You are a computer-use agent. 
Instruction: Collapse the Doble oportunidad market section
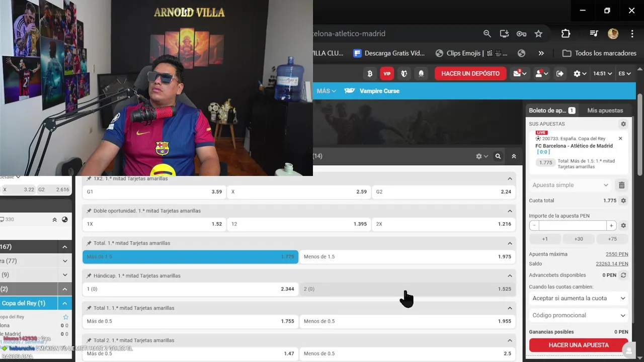(510, 211)
